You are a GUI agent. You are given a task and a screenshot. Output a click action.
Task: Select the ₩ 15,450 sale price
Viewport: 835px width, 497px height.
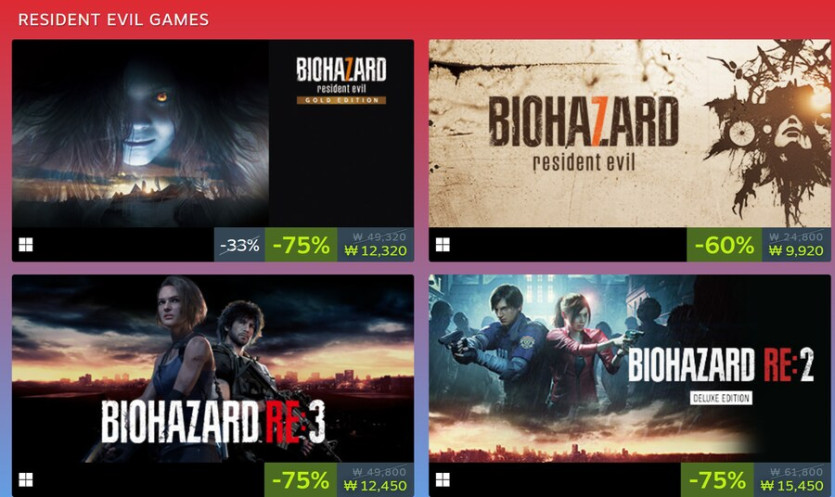[792, 486]
